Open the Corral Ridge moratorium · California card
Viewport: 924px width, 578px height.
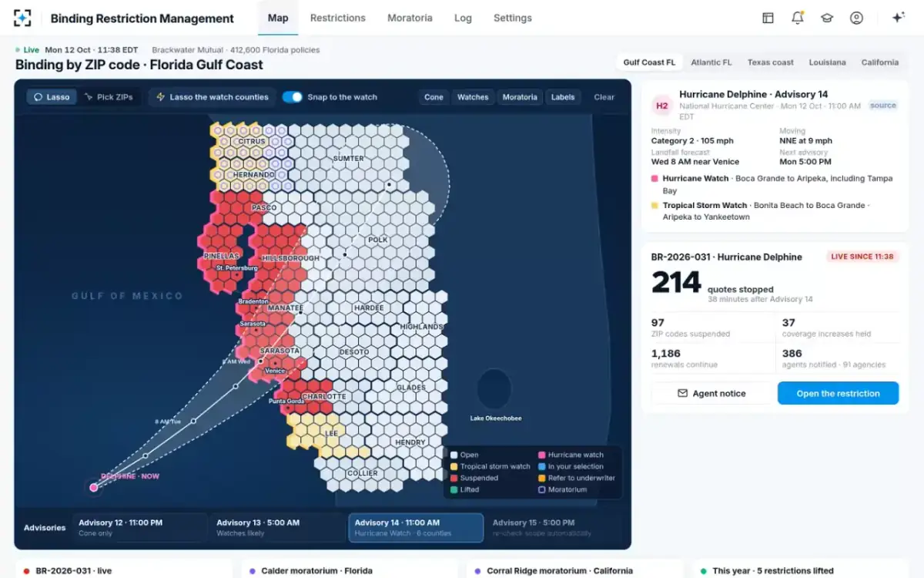point(576,570)
